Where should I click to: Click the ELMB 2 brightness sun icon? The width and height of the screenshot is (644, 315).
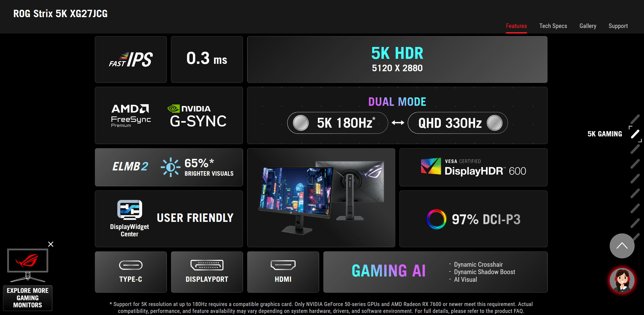pos(170,167)
